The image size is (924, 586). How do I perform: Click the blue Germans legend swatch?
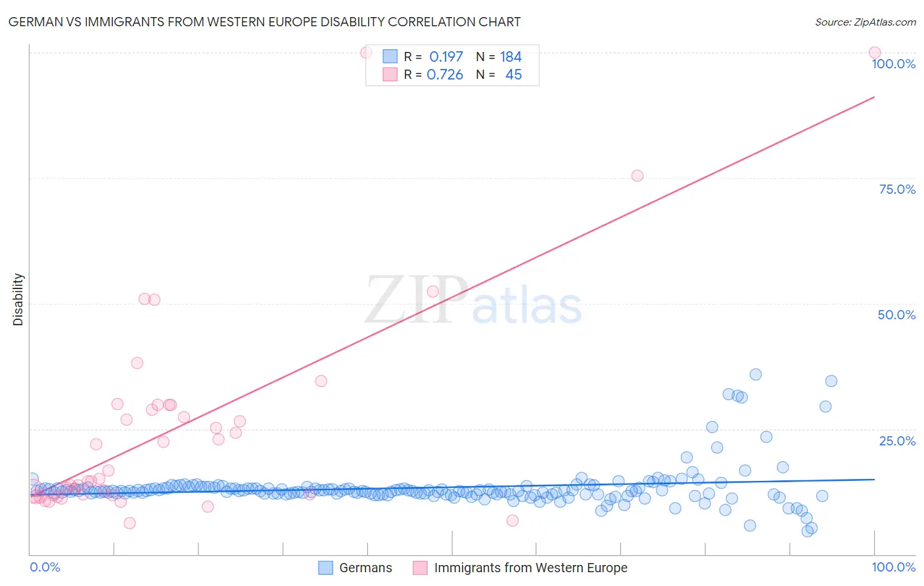click(325, 568)
